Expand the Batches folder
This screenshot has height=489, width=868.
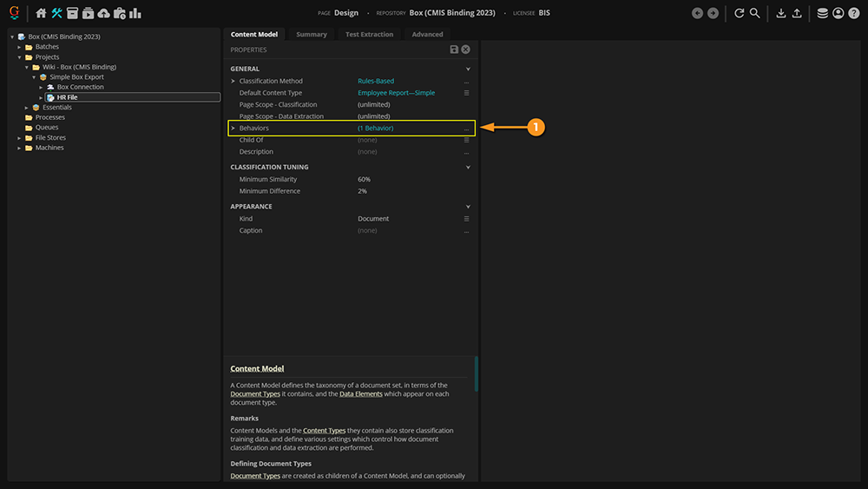(19, 47)
